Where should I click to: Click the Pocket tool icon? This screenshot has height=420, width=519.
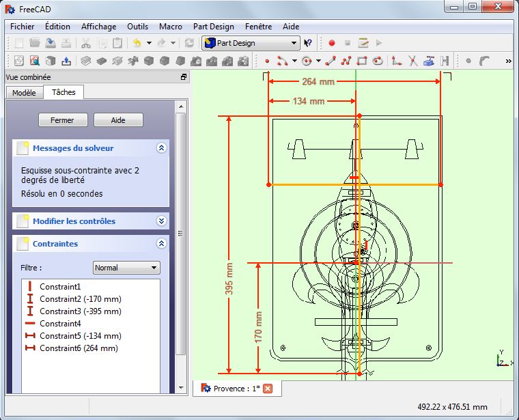click(102, 61)
